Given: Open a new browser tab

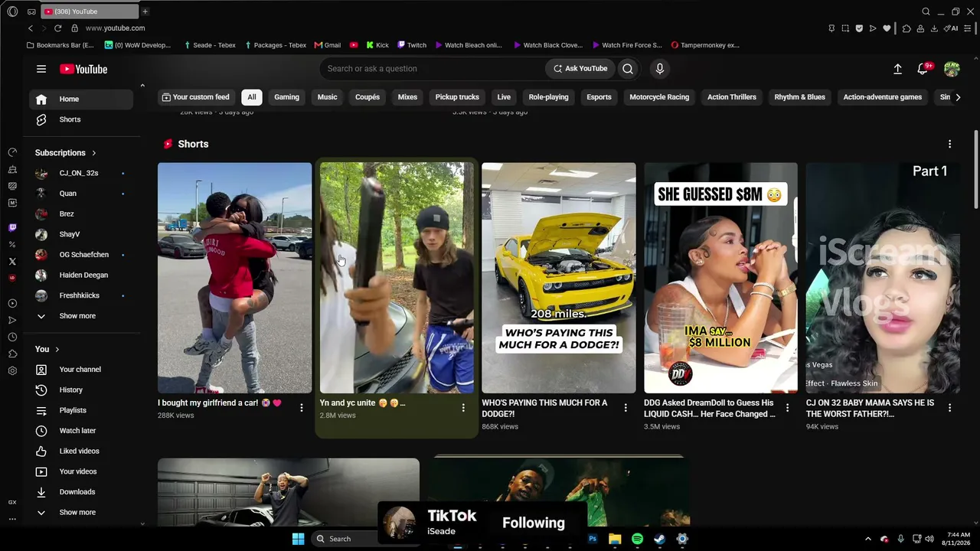Looking at the screenshot, I should [x=145, y=11].
